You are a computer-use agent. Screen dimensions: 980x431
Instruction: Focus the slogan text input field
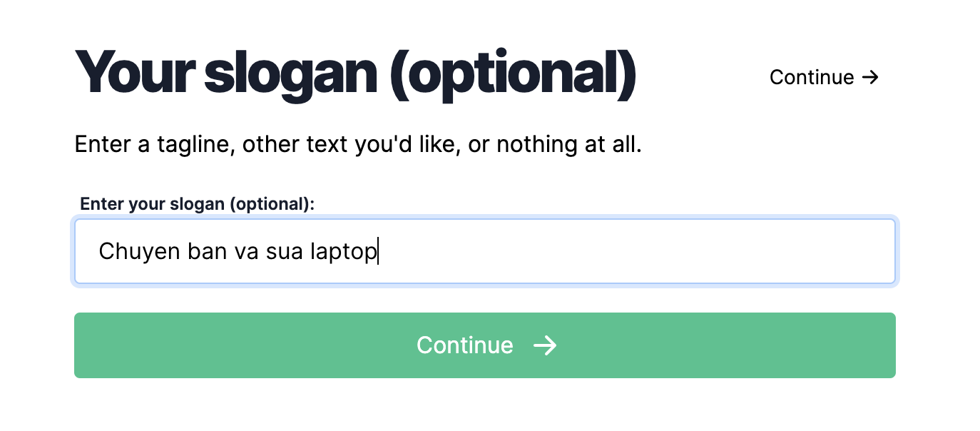coord(485,251)
